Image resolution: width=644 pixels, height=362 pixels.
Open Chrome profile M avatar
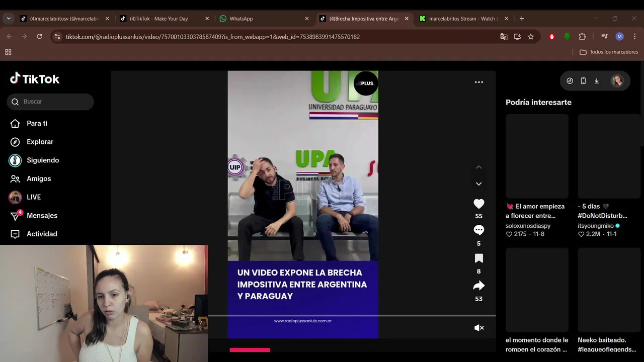tap(619, 37)
